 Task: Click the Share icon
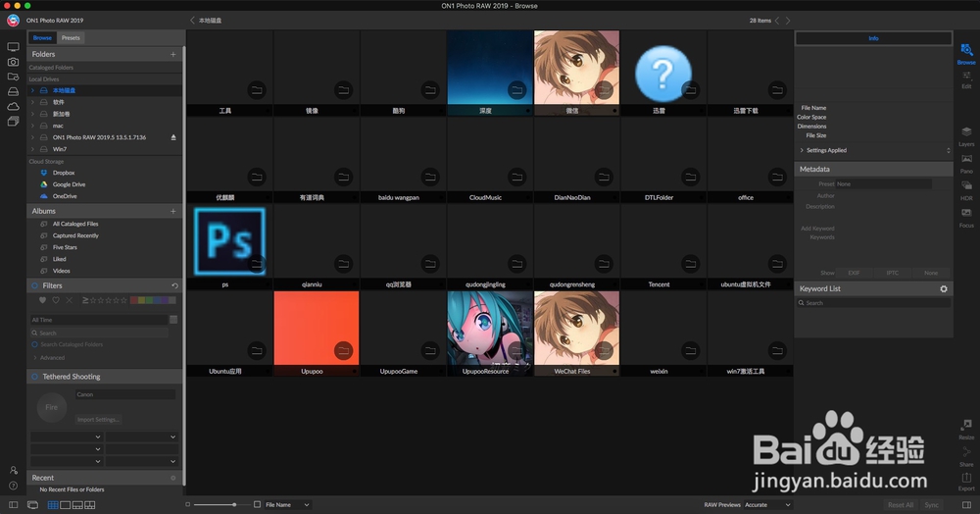[966, 456]
